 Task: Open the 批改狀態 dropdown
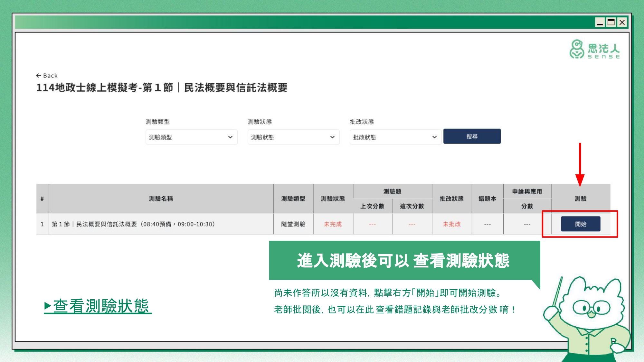[x=395, y=137]
